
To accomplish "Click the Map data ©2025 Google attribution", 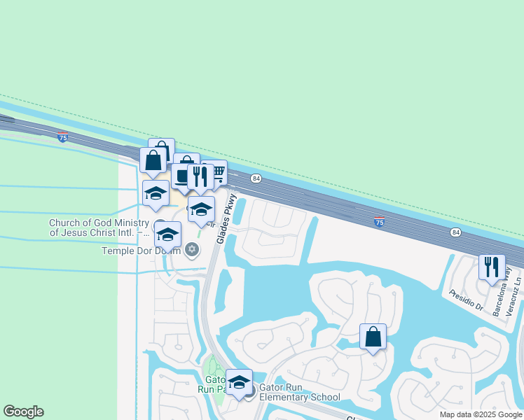I will pos(481,414).
